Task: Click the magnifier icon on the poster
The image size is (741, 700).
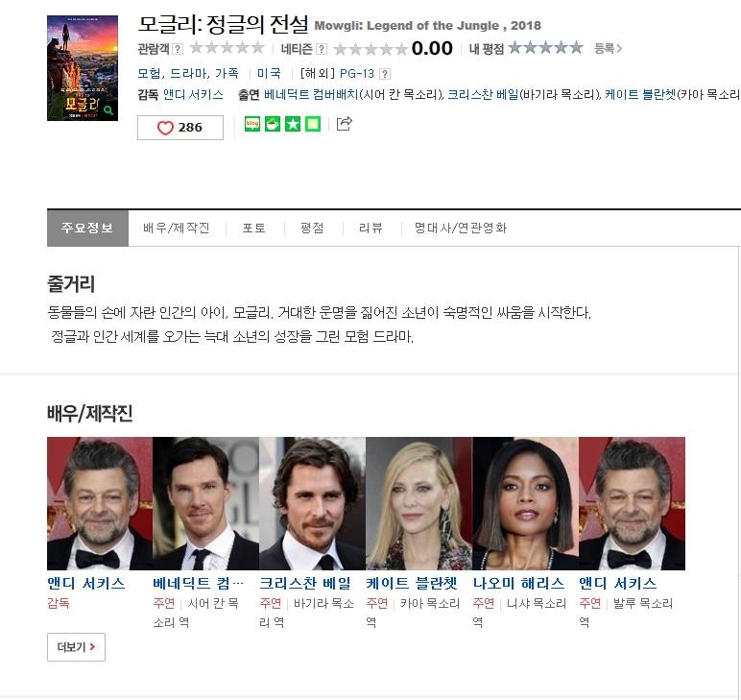Action: tap(108, 110)
